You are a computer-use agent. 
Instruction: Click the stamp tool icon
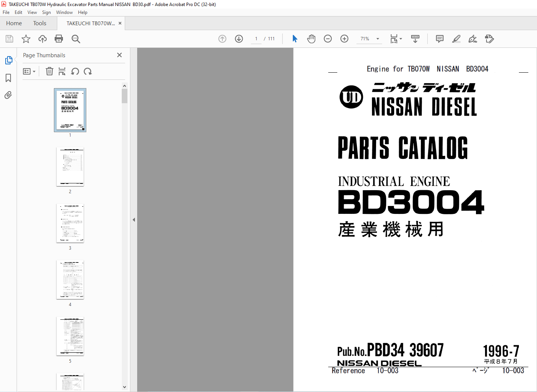coord(489,39)
